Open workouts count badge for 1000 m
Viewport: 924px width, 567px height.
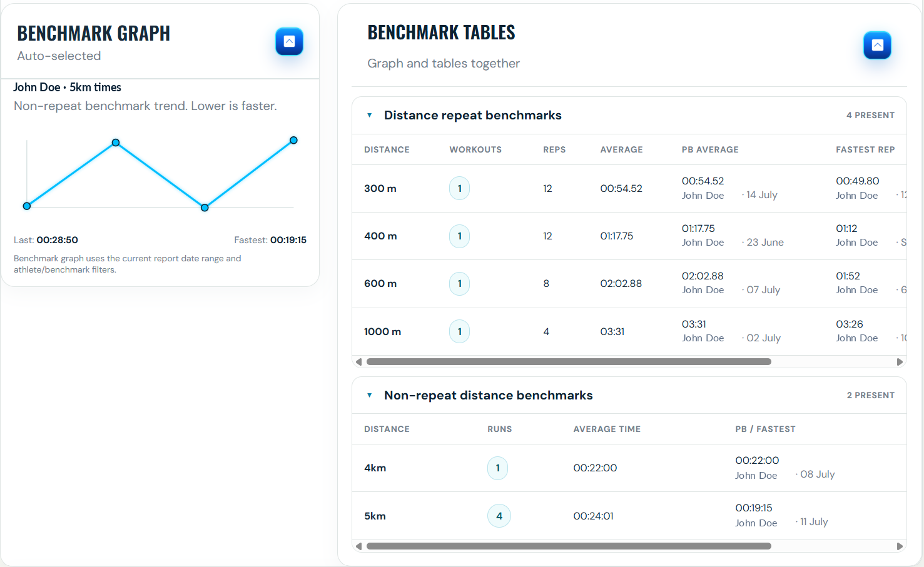click(460, 331)
